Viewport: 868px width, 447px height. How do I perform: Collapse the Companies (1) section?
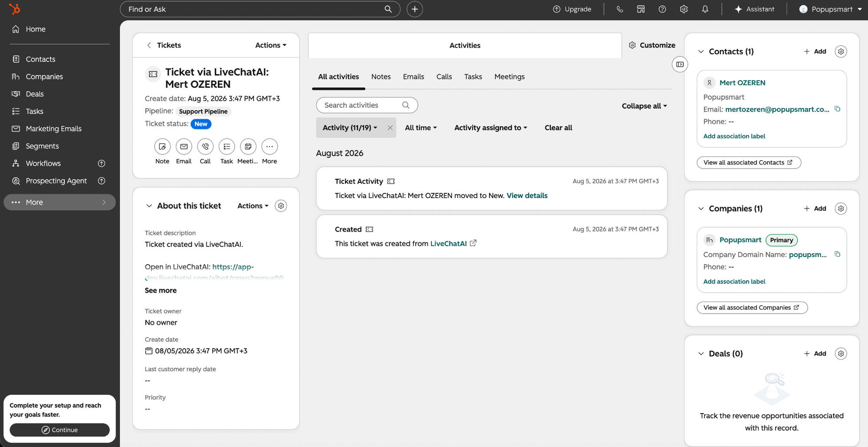pos(701,209)
